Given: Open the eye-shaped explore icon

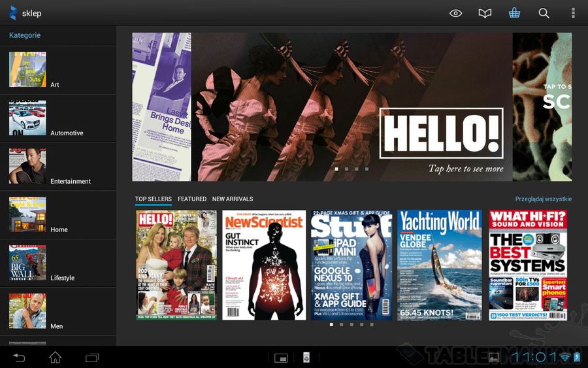Looking at the screenshot, I should tap(455, 14).
